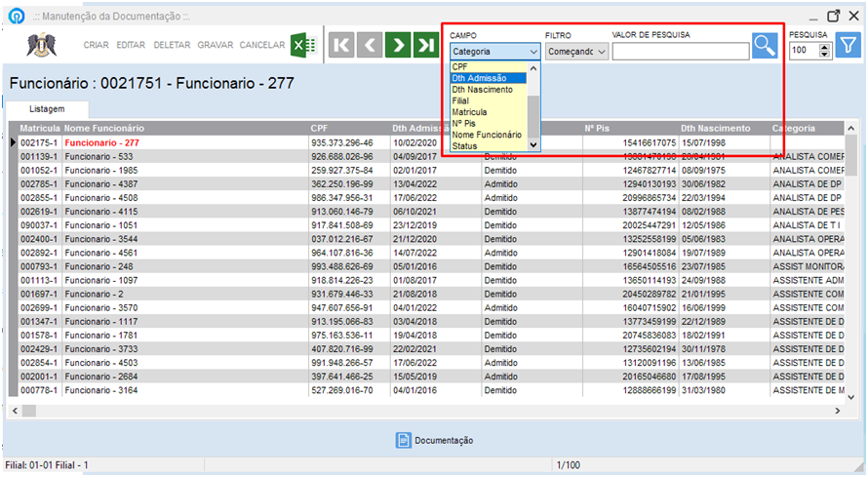Click the ASSIST MONITOR category cell
Viewport: 868px width, 477px height.
coord(809,266)
